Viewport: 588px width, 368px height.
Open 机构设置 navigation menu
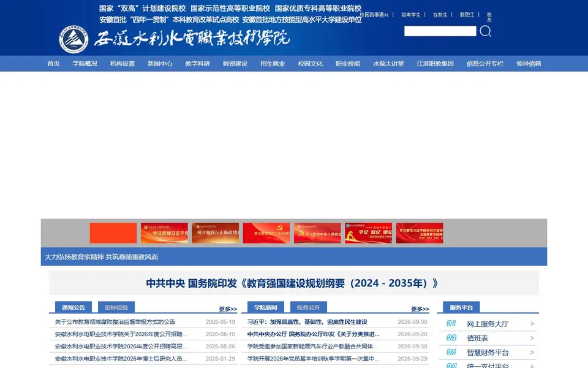(123, 63)
